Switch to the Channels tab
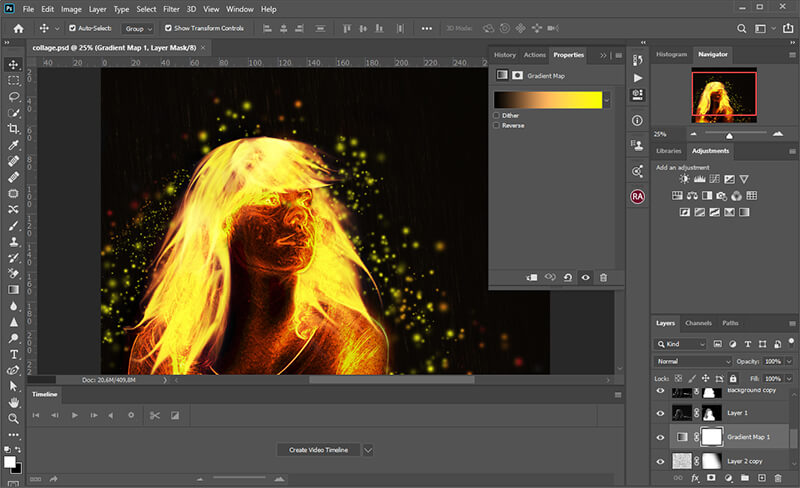 [x=698, y=323]
